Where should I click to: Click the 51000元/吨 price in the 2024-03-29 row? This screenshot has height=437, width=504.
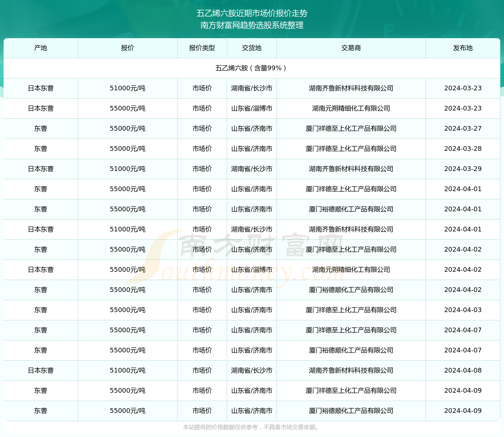127,169
